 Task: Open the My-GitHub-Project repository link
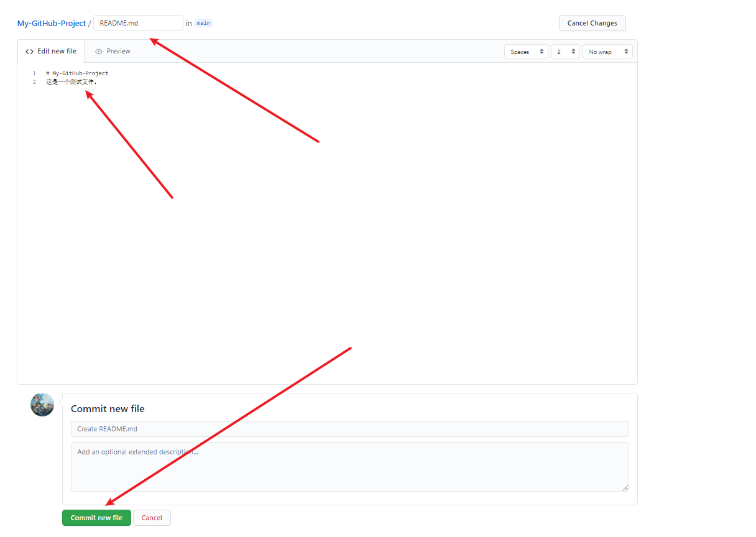pos(52,23)
